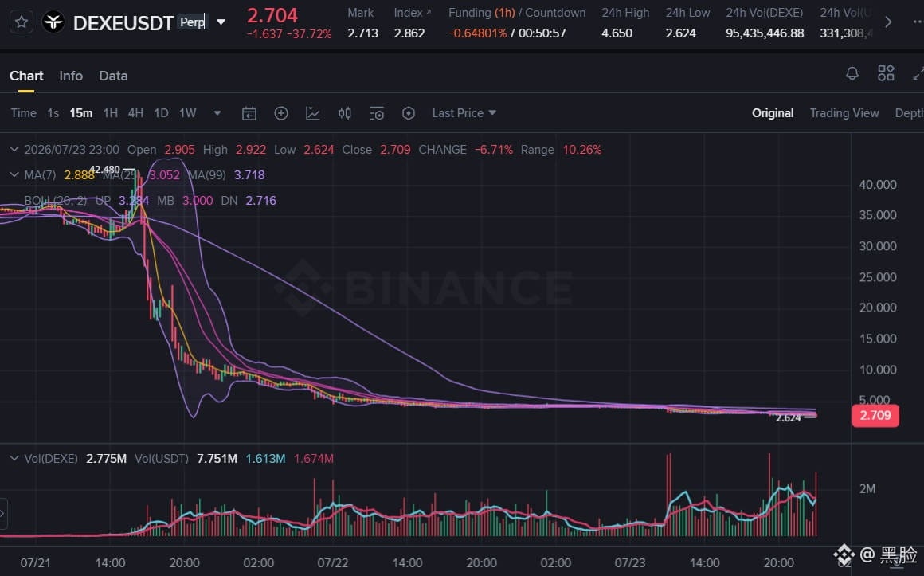Collapse the OHLC info row chevron

pos(14,149)
